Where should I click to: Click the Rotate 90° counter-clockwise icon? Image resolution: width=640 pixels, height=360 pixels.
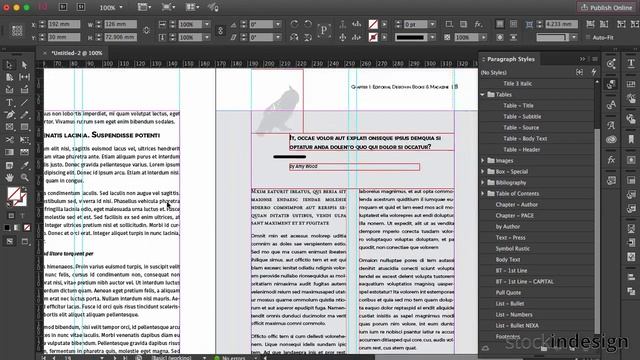pyautogui.click(x=308, y=24)
